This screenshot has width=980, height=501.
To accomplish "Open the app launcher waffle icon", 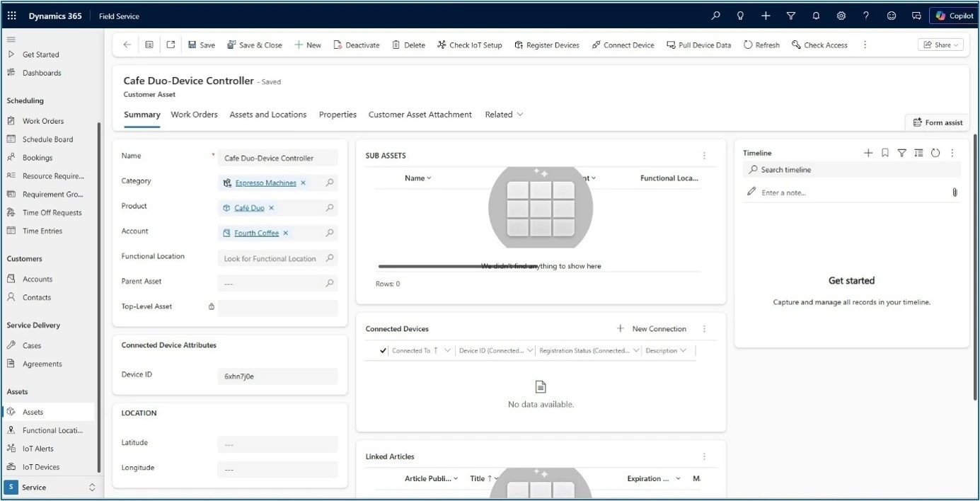I will pyautogui.click(x=12, y=16).
